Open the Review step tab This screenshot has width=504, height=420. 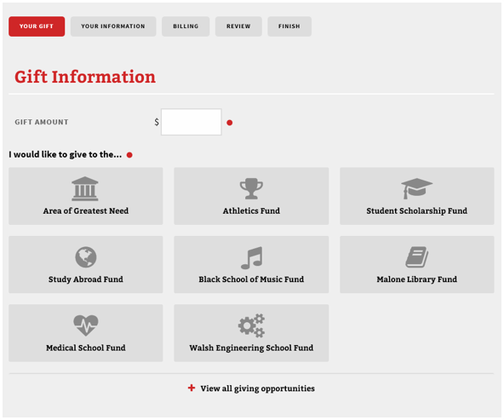click(238, 26)
